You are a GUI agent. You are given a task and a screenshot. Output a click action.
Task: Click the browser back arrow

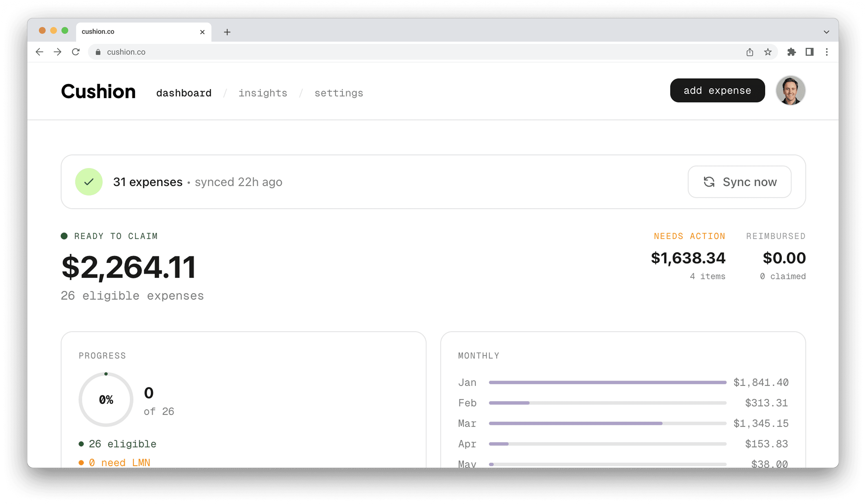39,52
